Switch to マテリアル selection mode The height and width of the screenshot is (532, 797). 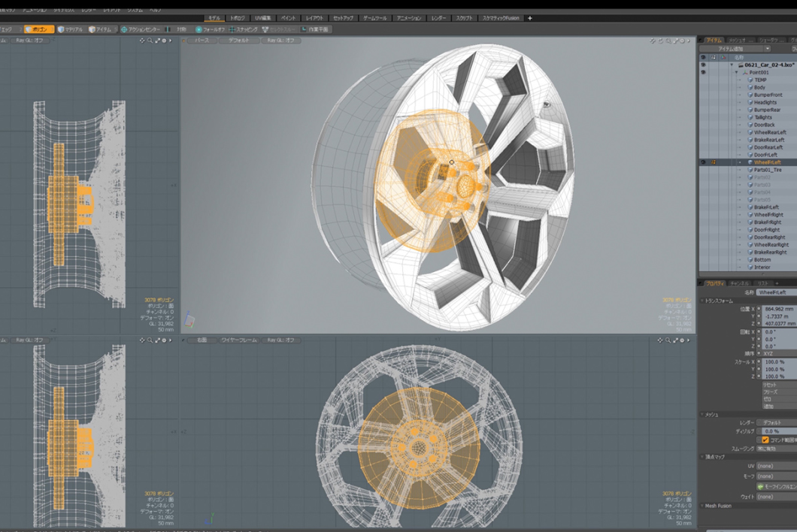coord(71,29)
